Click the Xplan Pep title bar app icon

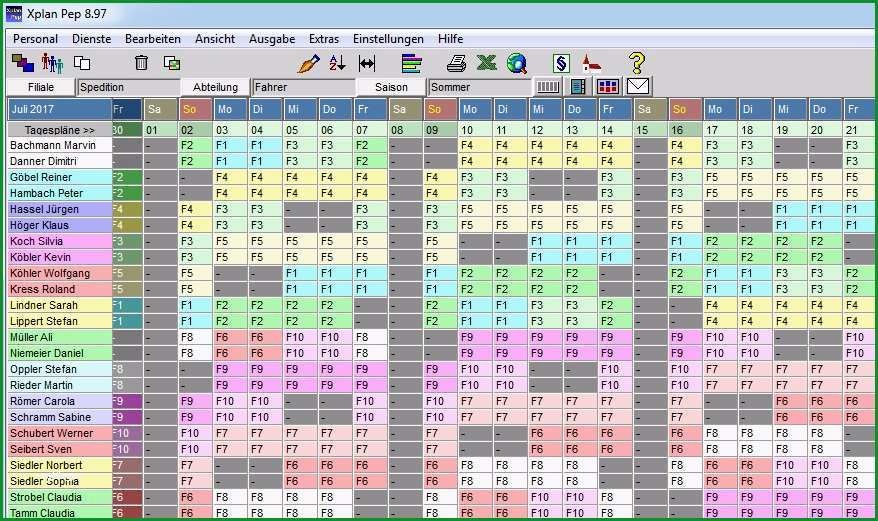pos(13,14)
